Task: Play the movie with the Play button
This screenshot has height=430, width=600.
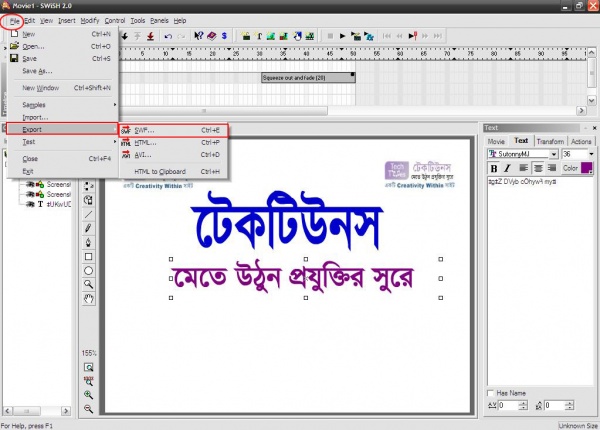Action: 342,36
